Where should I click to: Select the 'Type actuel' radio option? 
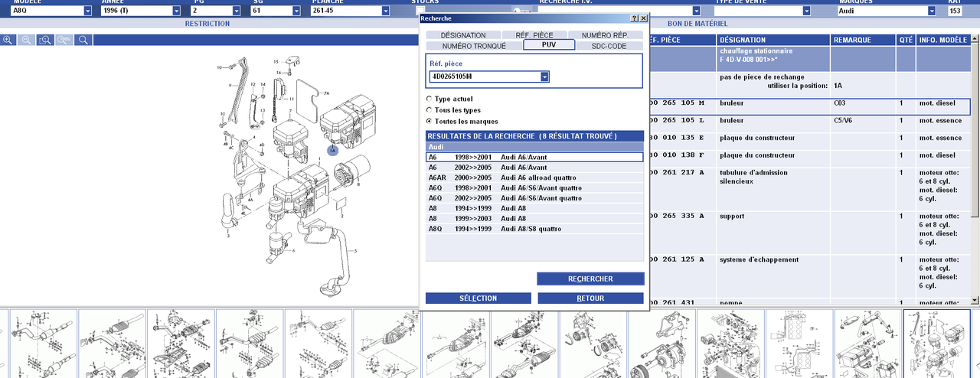click(429, 99)
